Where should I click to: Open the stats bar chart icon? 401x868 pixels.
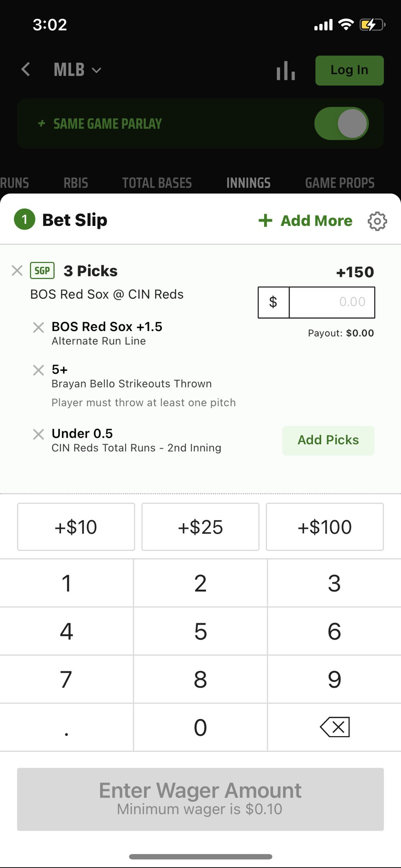[x=286, y=70]
